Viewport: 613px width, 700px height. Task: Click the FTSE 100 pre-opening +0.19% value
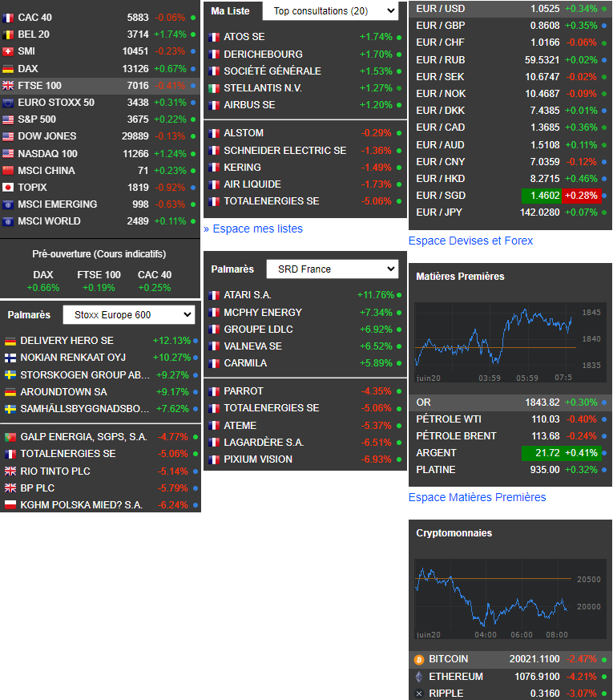pyautogui.click(x=99, y=288)
